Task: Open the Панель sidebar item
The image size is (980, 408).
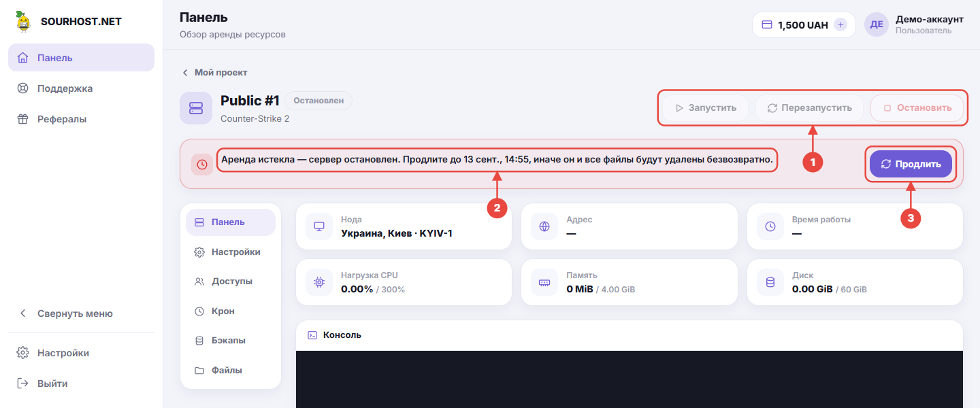Action: [x=81, y=58]
